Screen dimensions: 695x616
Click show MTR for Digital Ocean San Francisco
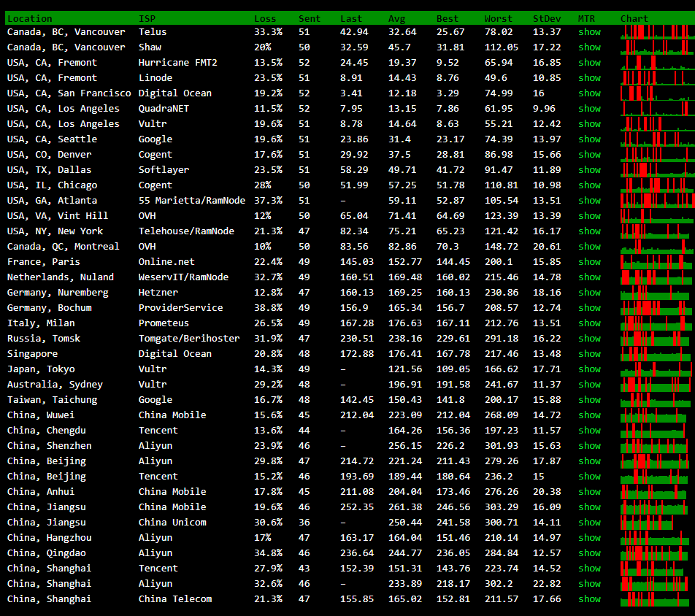[x=589, y=93]
